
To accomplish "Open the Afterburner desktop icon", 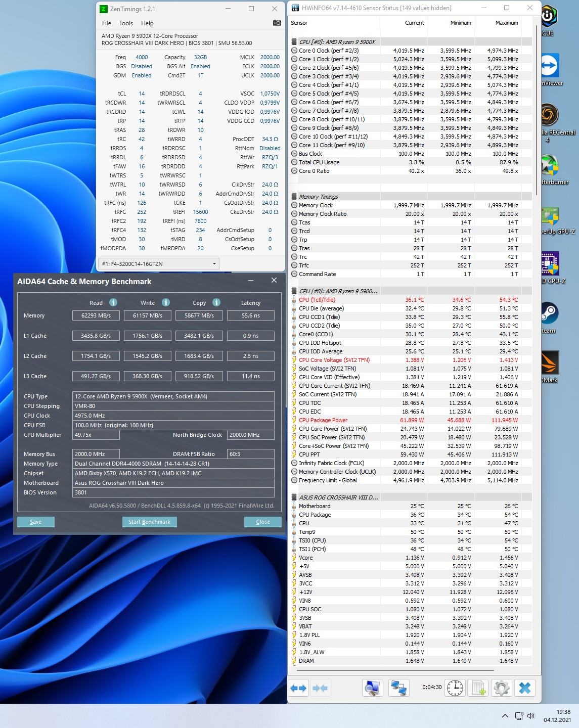I will point(554,169).
